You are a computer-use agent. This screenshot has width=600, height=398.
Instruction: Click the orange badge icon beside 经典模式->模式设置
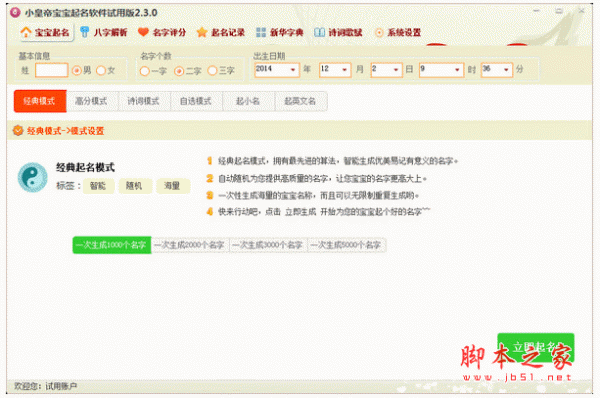click(18, 130)
